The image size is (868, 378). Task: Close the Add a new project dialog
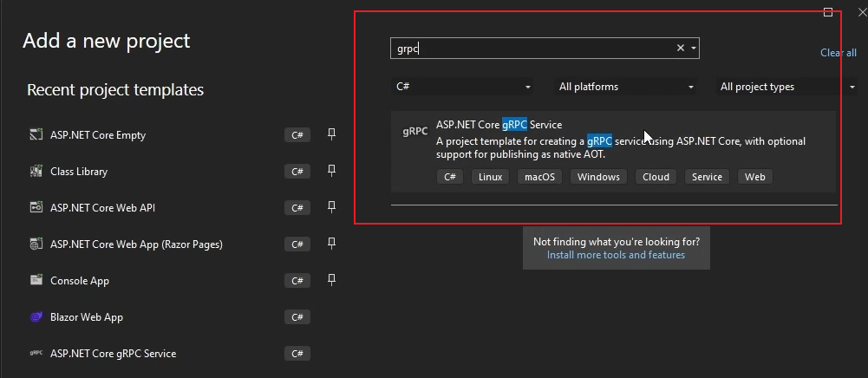point(862,12)
